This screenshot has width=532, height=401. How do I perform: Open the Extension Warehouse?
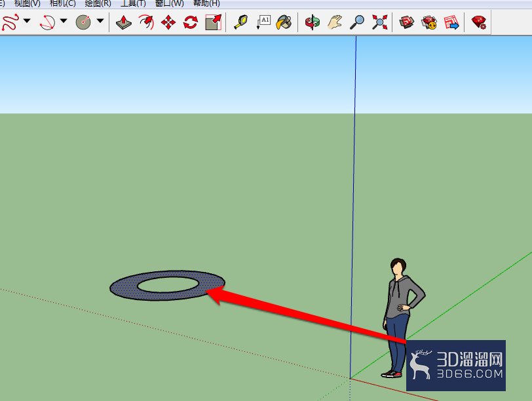(x=429, y=22)
